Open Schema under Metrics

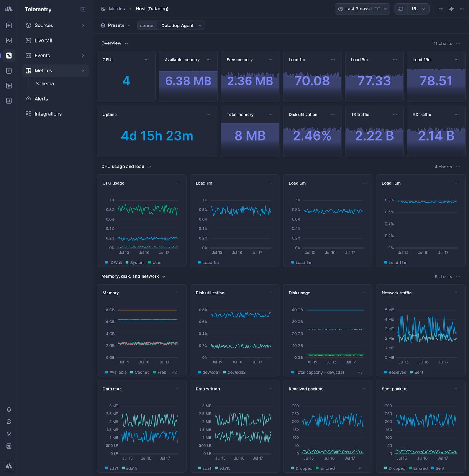(x=45, y=83)
